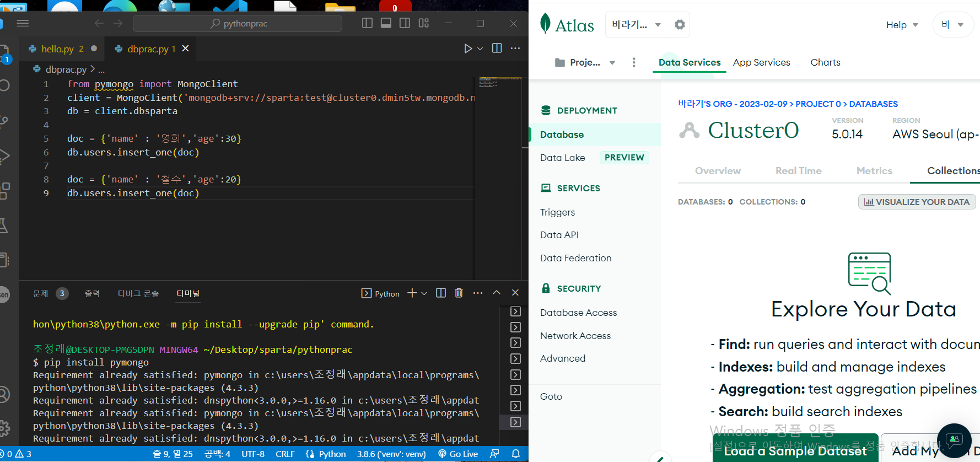Open the terminal panel's ellipsis menu
Screen dimensions: 980x462
pos(478,293)
